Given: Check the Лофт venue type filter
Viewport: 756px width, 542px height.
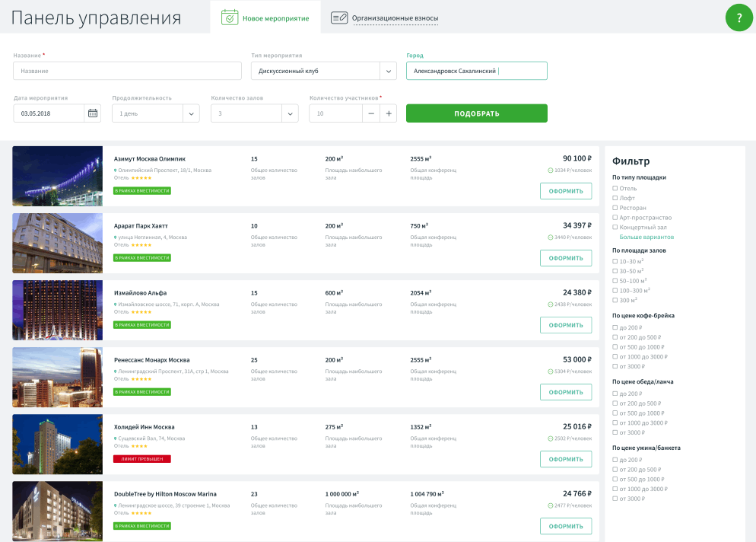Looking at the screenshot, I should 614,196.
